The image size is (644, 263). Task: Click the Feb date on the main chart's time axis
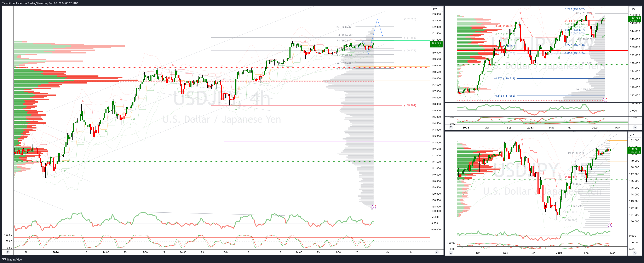coord(225,252)
